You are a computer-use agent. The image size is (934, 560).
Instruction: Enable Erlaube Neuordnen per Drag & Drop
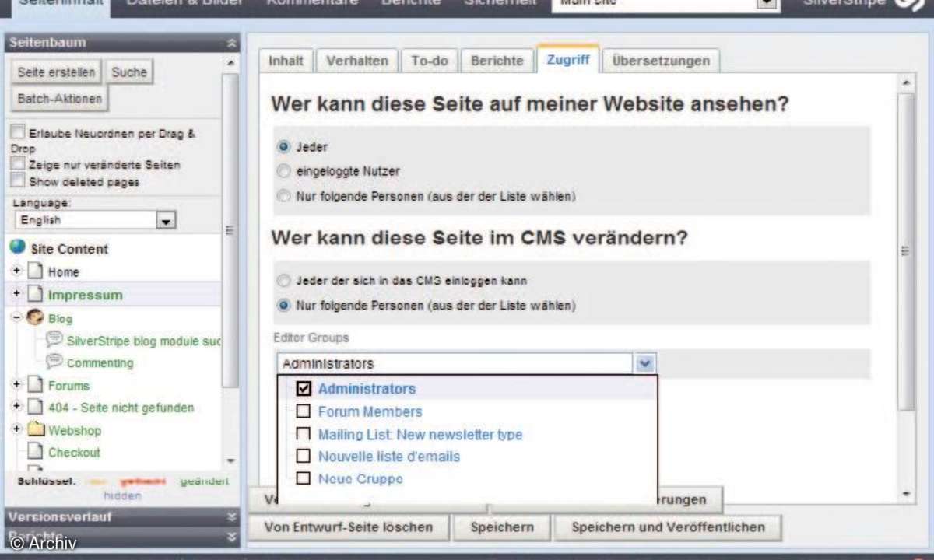tap(18, 133)
